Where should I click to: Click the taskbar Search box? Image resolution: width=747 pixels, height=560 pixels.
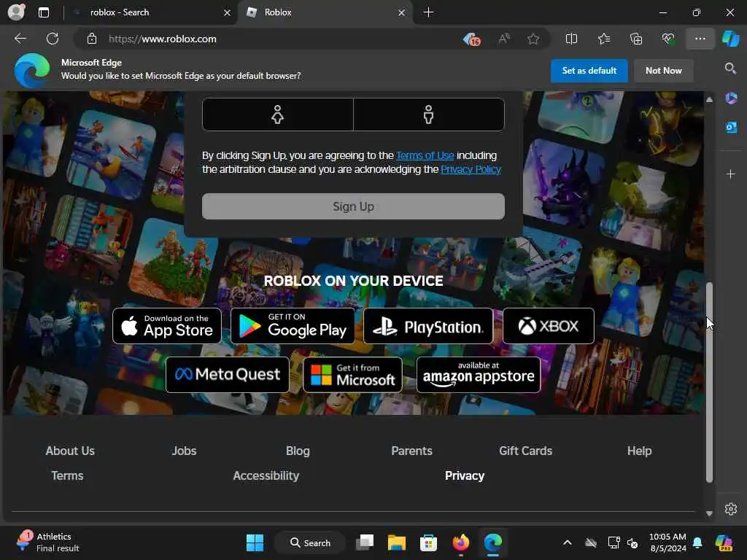click(x=309, y=542)
